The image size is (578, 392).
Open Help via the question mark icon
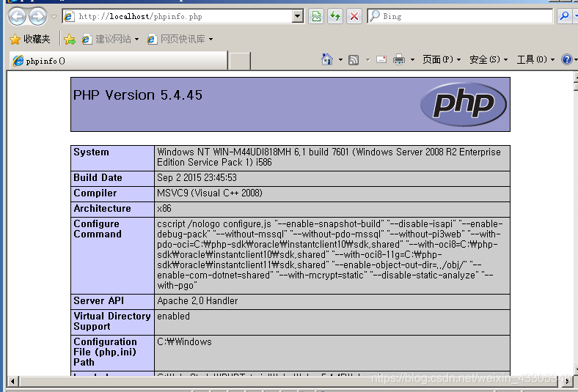[566, 59]
